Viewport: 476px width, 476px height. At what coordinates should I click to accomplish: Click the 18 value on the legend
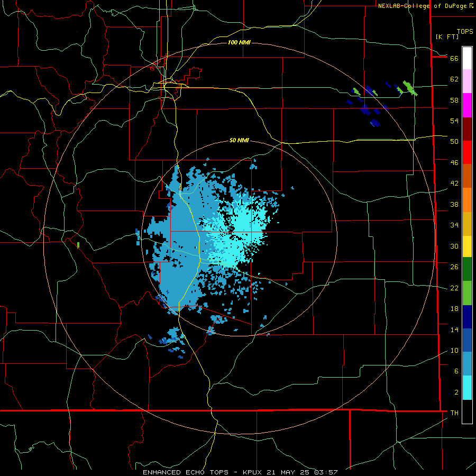(454, 309)
